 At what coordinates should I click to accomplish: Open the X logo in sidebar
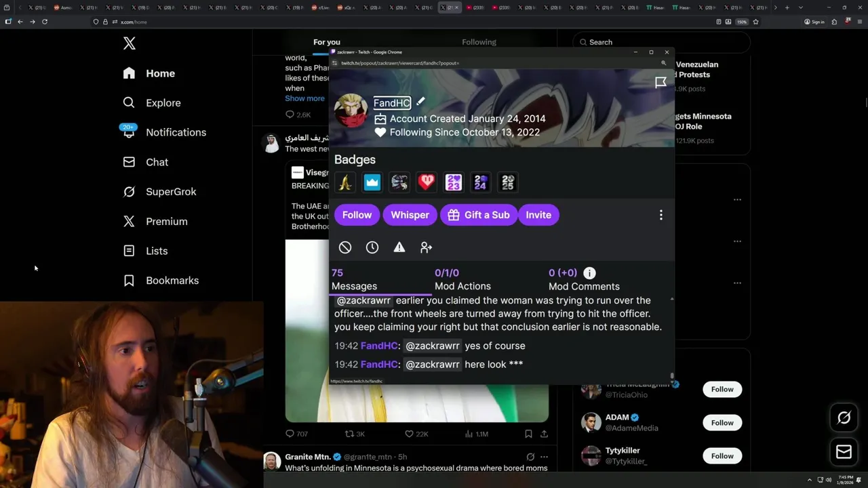pos(130,44)
